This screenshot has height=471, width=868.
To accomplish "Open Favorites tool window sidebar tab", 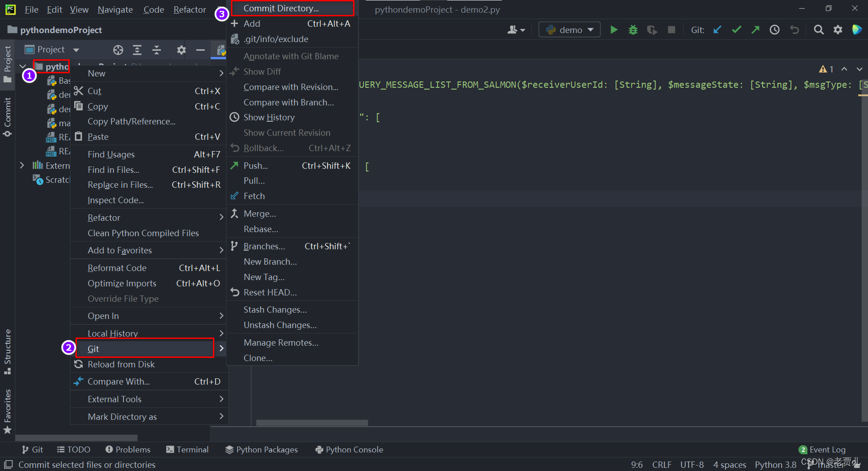I will [7, 411].
